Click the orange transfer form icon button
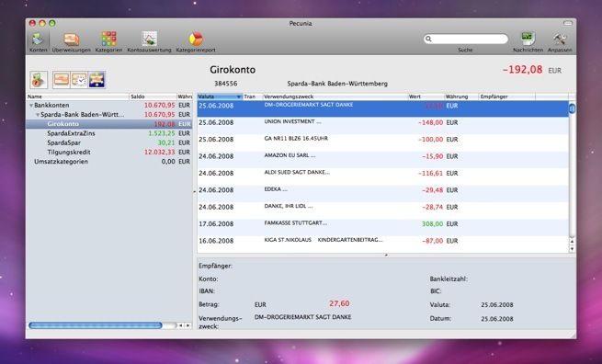Viewport: 602px width, 364px height. [62, 80]
